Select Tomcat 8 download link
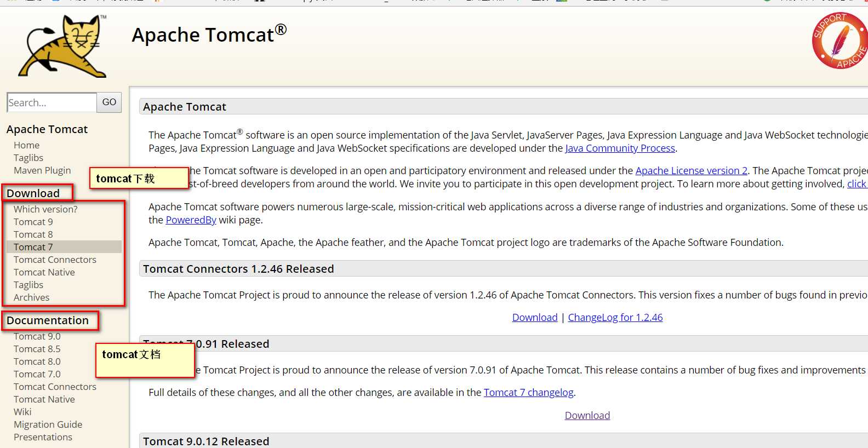868x448 pixels. click(x=33, y=234)
